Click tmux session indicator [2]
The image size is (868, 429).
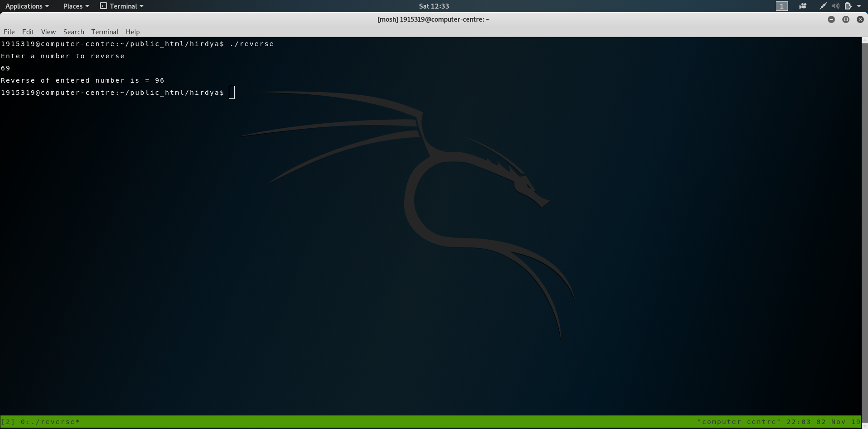tap(8, 422)
